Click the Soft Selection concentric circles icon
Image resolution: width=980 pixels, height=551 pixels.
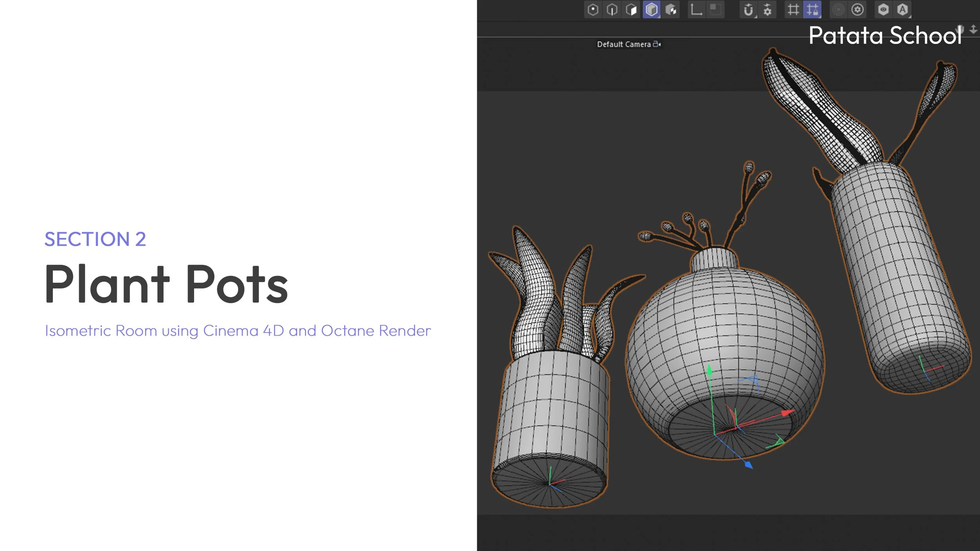click(838, 10)
